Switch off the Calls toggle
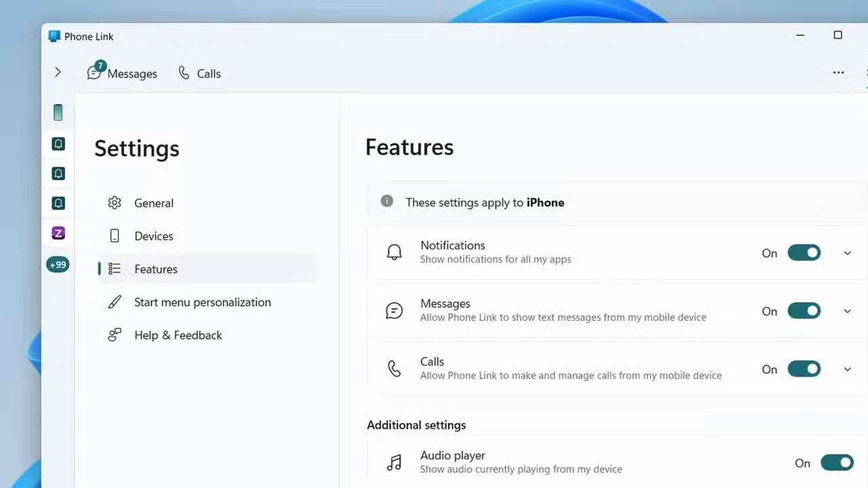868x488 pixels. point(804,369)
